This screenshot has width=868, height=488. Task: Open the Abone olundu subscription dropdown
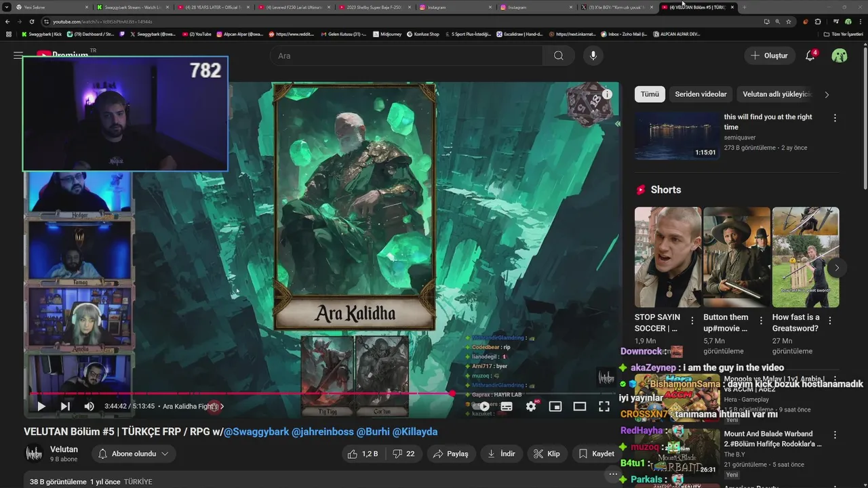coord(134,453)
